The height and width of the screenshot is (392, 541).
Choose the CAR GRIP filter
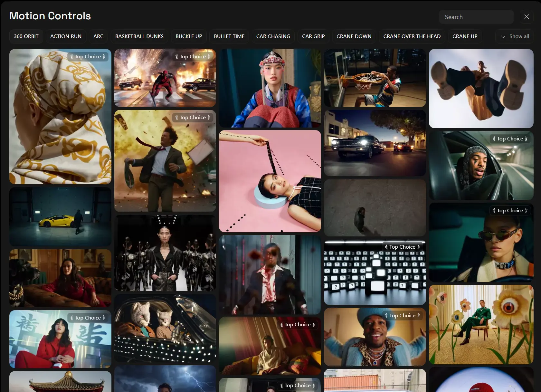coord(313,36)
